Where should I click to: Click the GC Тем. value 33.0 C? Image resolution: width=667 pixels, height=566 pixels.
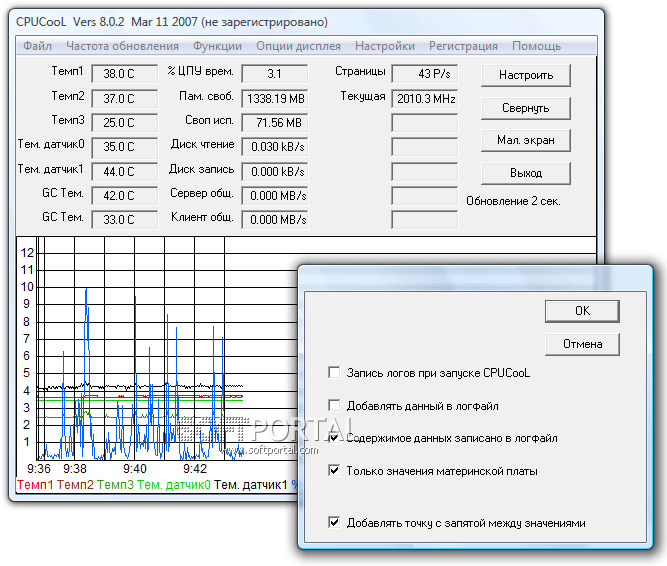124,219
